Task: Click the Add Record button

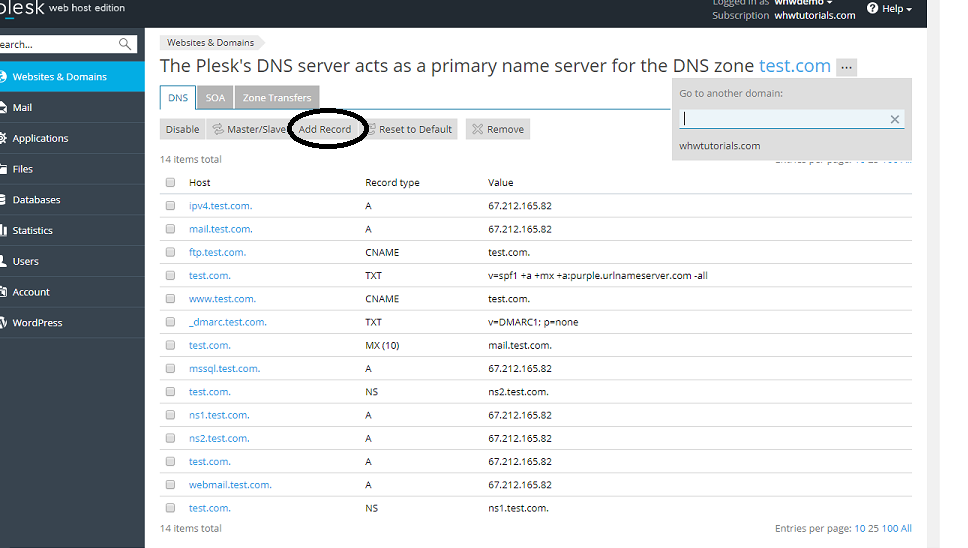Action: coord(325,129)
